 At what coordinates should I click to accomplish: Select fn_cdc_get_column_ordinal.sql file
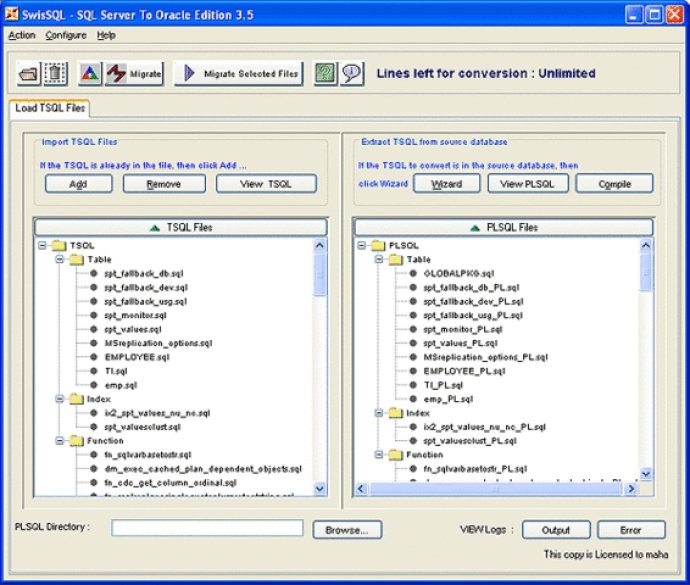coord(170,483)
